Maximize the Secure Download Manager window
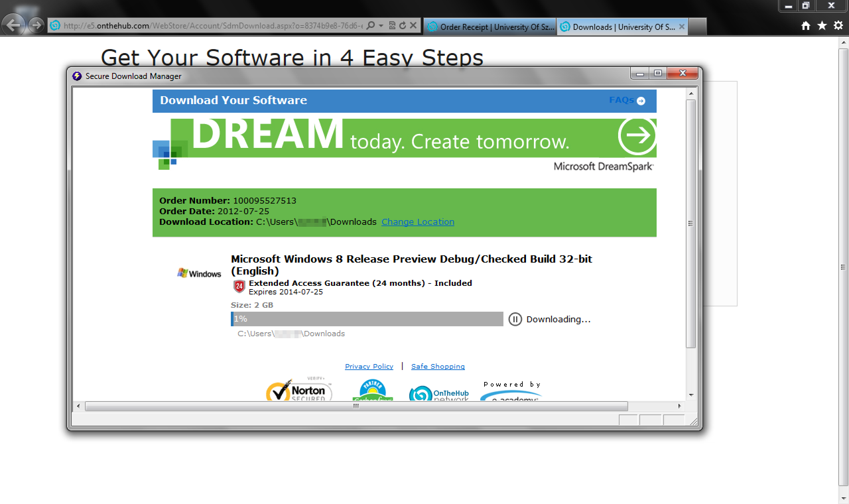 [658, 73]
